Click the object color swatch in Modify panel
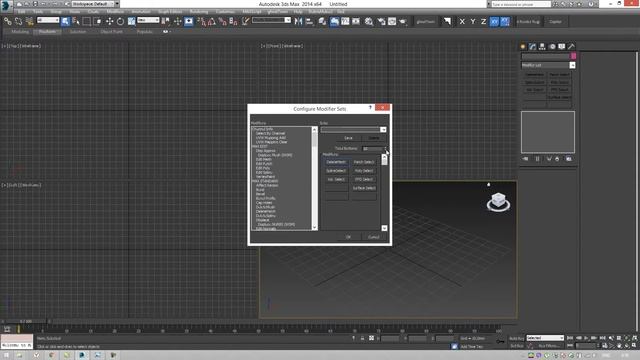Screen dimensions: 640x360 573,56
